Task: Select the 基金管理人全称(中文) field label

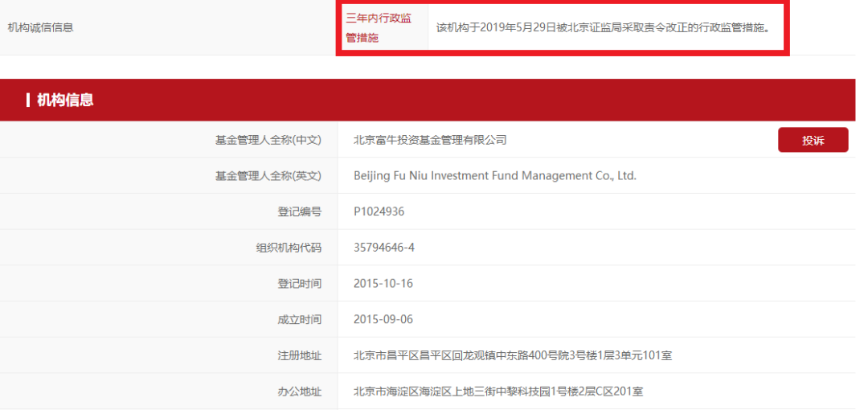Action: coord(268,140)
